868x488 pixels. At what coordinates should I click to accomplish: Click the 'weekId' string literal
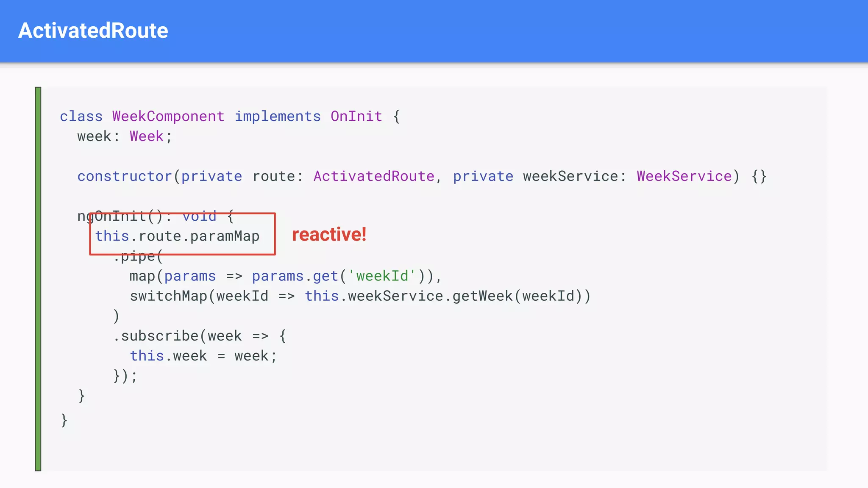click(x=382, y=276)
